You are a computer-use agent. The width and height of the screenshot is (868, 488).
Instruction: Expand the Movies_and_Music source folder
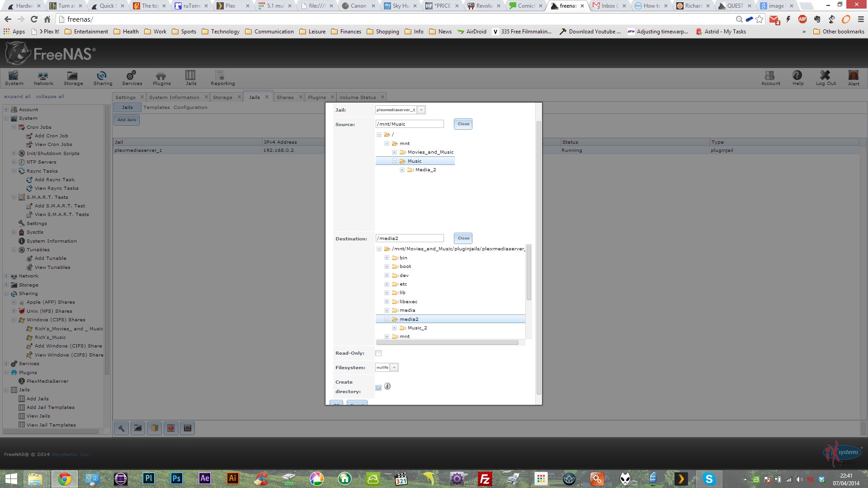point(395,152)
